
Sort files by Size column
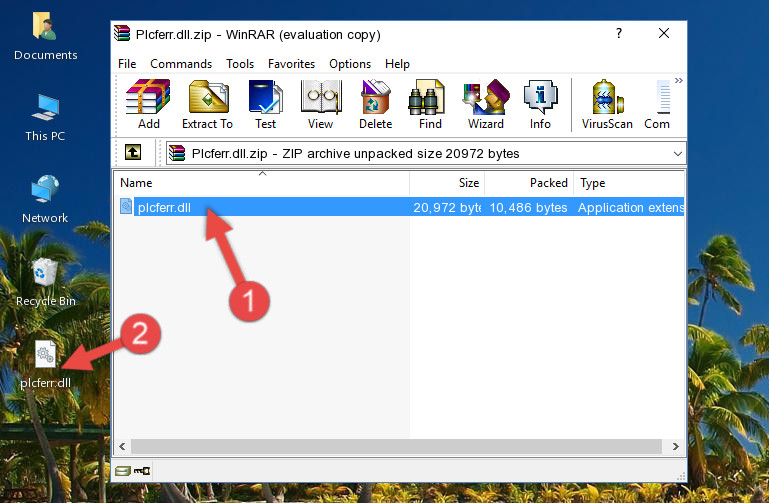[447, 183]
